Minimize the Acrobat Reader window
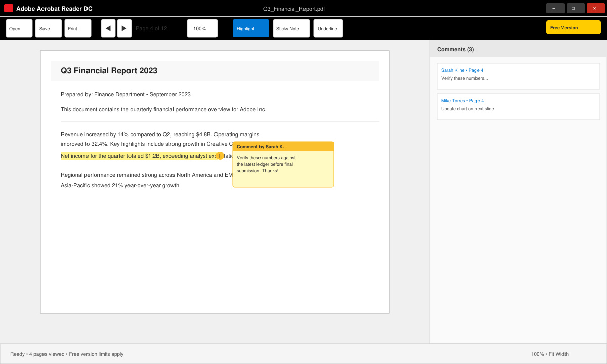This screenshot has width=607, height=364. click(x=555, y=8)
